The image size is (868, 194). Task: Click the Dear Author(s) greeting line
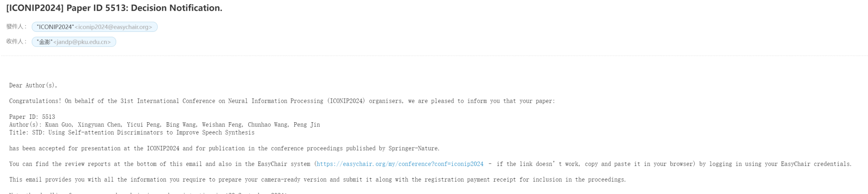click(33, 85)
